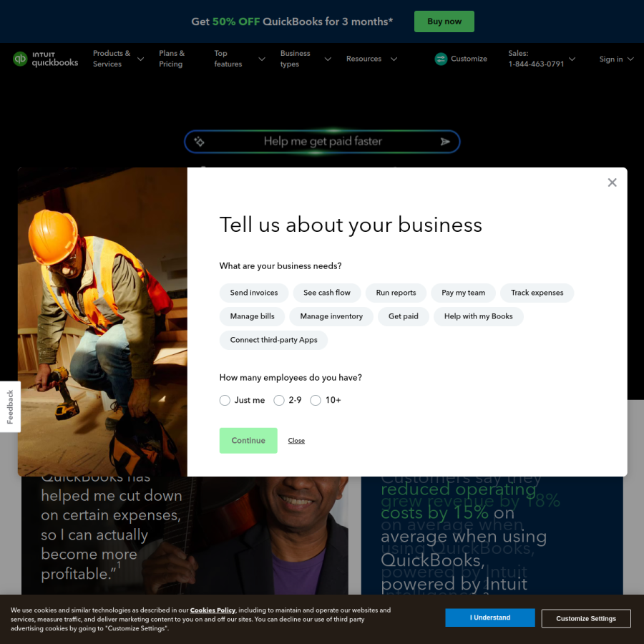
Task: Click the Continue button
Action: click(248, 441)
